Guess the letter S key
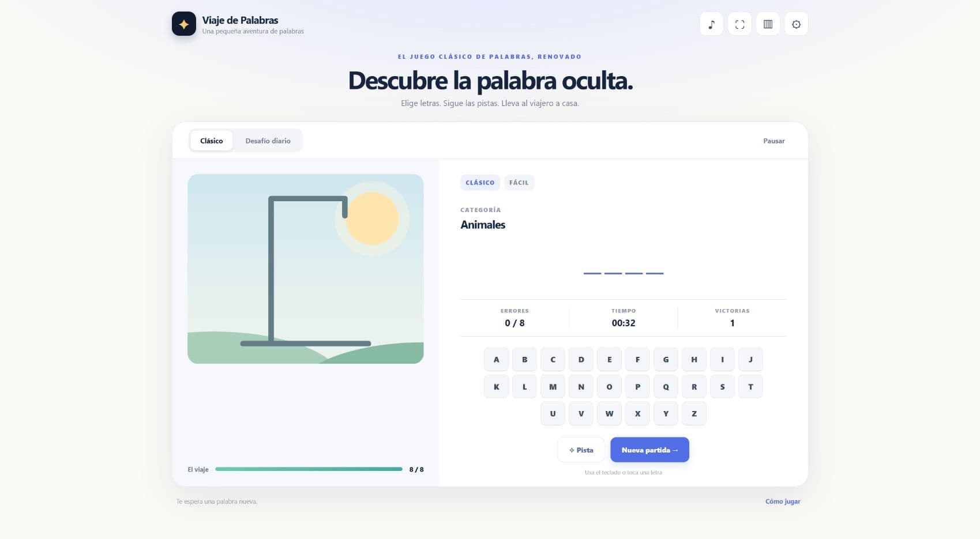This screenshot has width=980, height=539. (722, 386)
